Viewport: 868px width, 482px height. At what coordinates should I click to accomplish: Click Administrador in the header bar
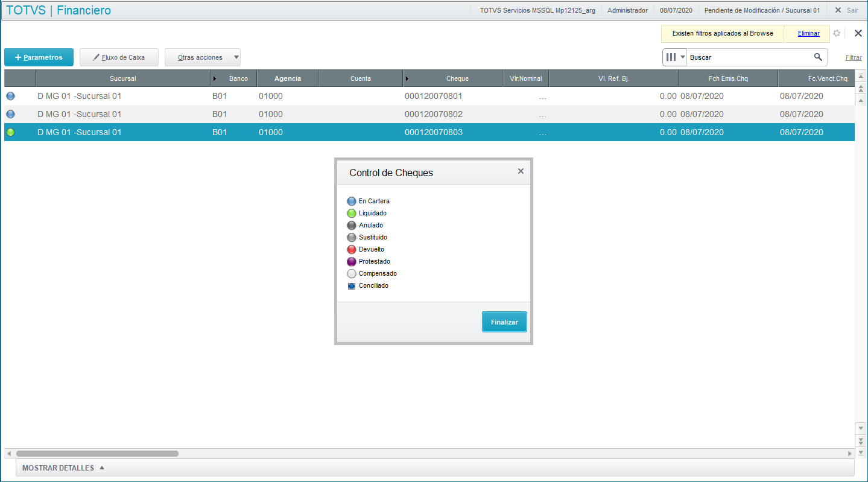coord(627,10)
